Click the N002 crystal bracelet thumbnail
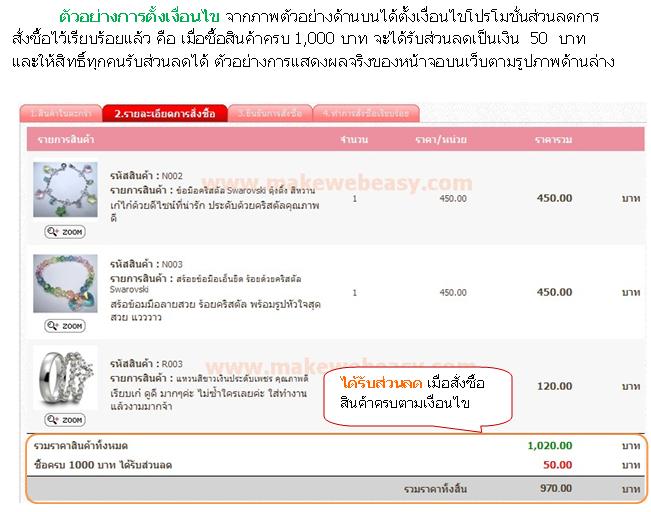The width and height of the screenshot is (651, 512). pos(65,189)
